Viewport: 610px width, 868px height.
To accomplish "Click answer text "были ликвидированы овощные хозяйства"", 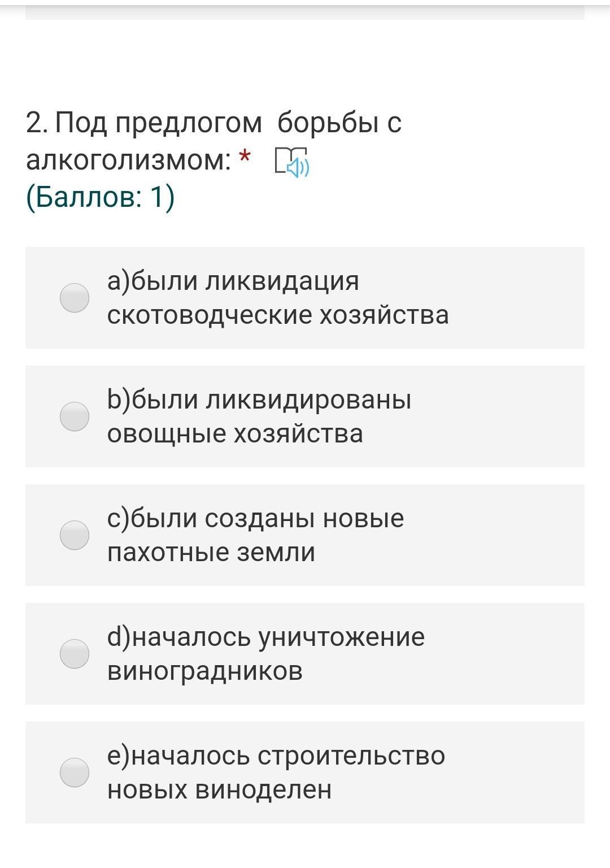I will [259, 416].
